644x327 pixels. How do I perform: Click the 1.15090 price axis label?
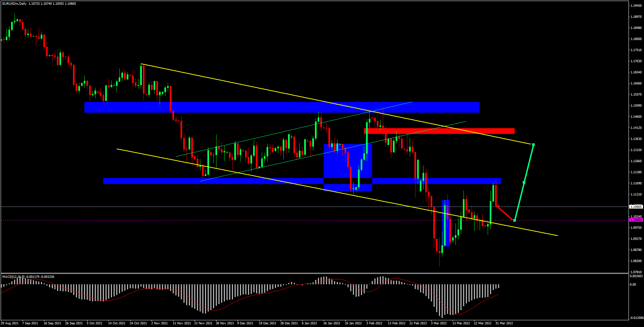point(636,106)
